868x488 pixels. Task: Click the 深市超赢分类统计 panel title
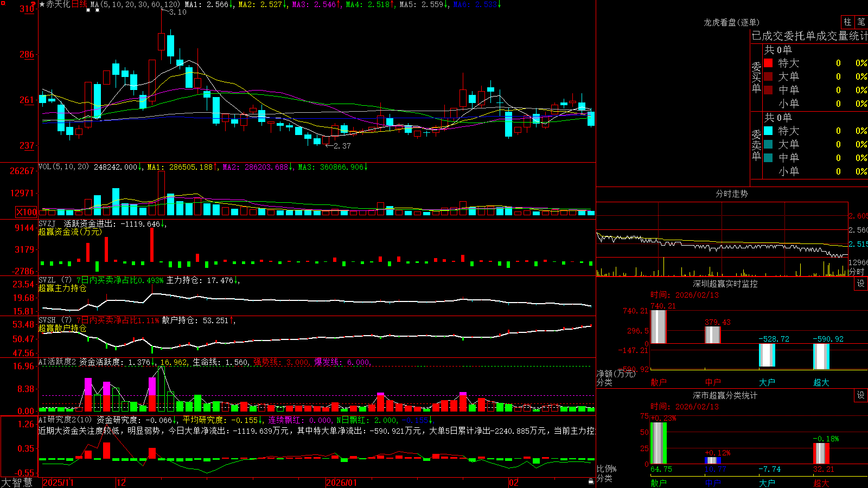pos(725,395)
